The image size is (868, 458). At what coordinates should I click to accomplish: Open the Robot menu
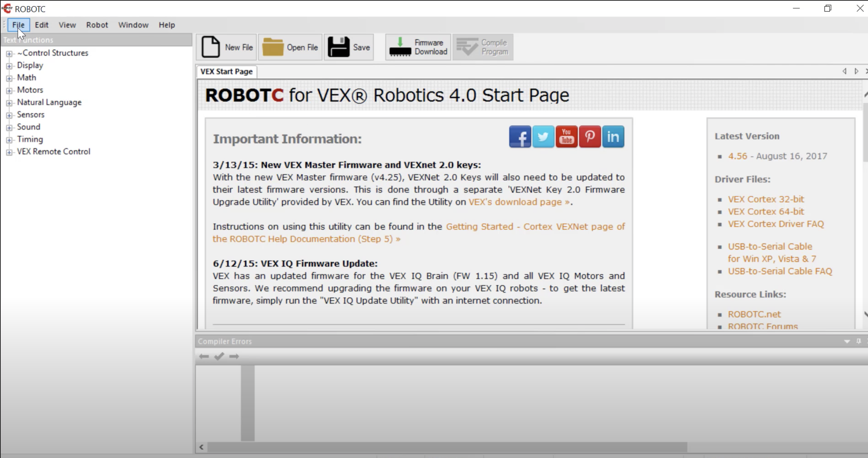click(97, 25)
